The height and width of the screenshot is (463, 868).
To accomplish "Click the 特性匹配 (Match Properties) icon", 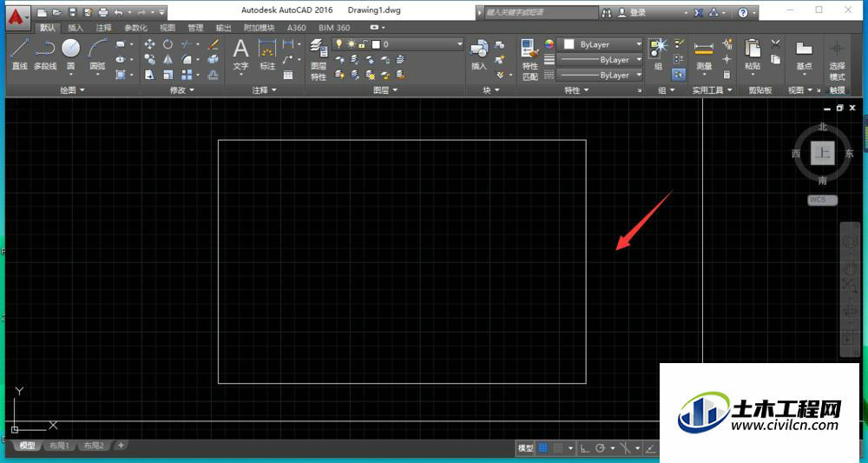I will (529, 60).
